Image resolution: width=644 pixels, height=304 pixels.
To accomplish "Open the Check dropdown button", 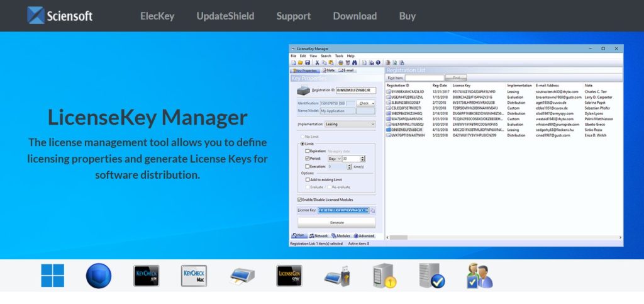I will [x=365, y=103].
